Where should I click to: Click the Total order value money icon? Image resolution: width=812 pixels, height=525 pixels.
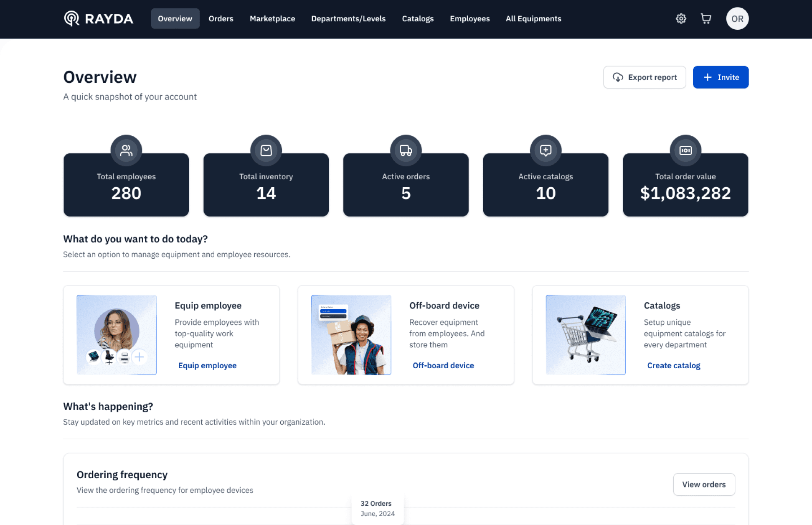685,150
